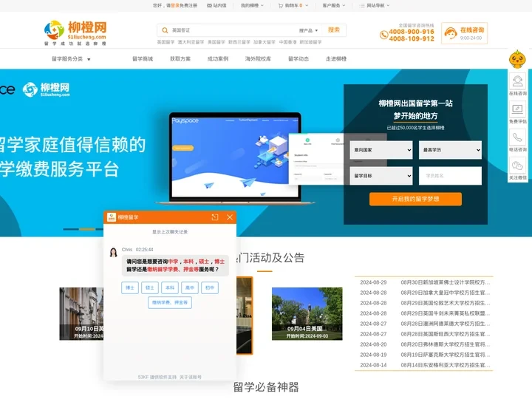This screenshot has height=399, width=532.
Task: Click the shopping cart 购物车 icon
Action: (280, 5)
